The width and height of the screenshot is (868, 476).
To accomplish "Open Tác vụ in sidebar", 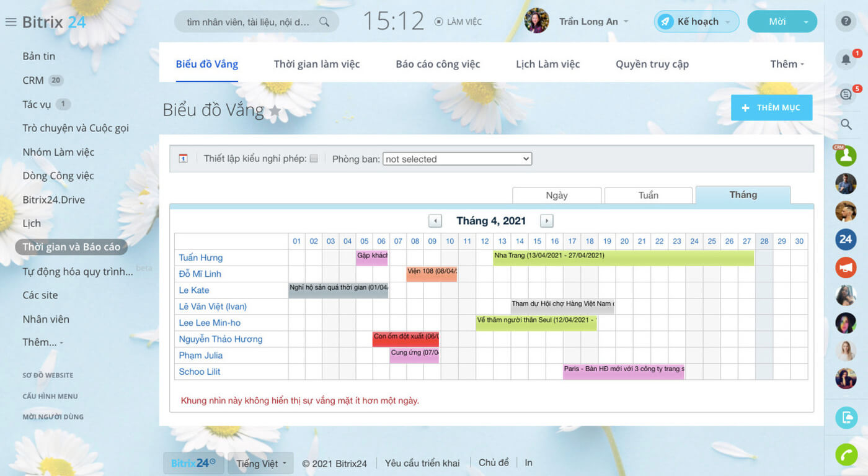I will coord(37,104).
